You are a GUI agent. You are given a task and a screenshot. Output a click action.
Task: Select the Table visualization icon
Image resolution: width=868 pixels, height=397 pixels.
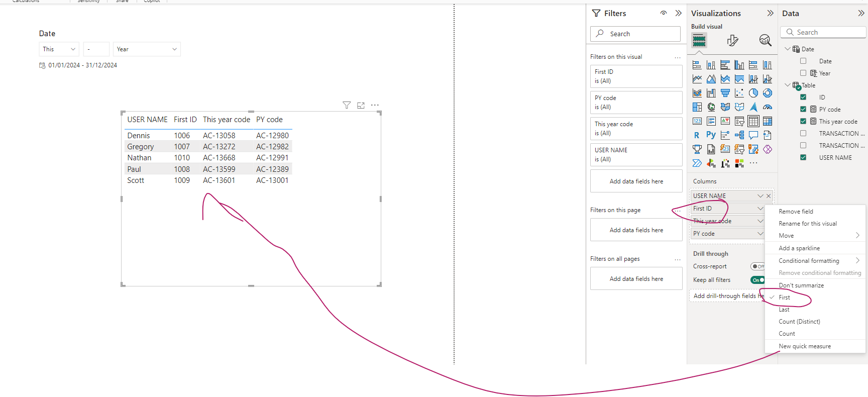753,121
